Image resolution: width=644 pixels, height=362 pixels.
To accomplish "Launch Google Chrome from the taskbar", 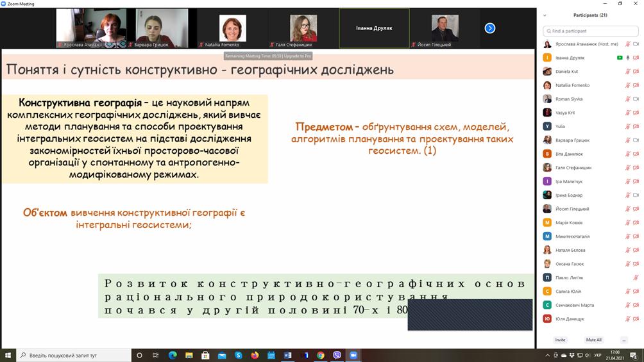I will [321, 355].
